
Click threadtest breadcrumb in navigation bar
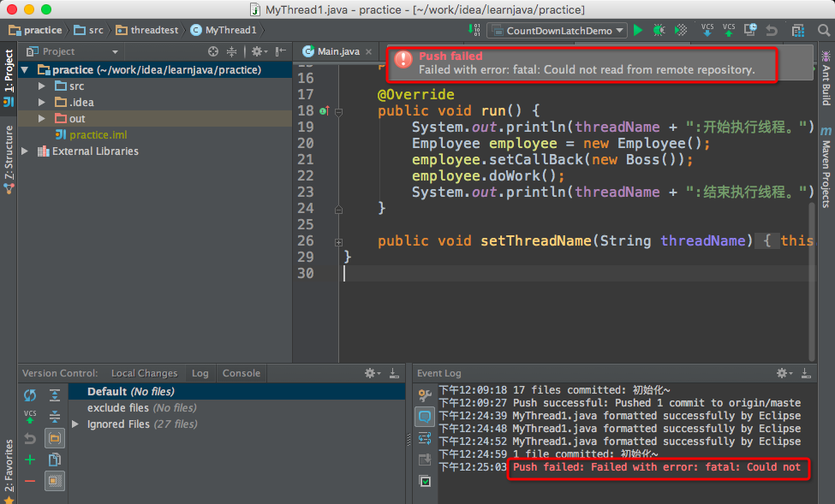(x=147, y=30)
